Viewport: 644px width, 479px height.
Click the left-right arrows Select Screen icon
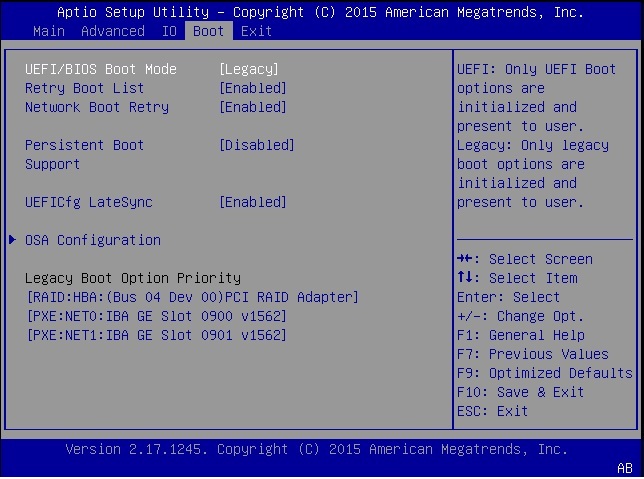(x=465, y=259)
